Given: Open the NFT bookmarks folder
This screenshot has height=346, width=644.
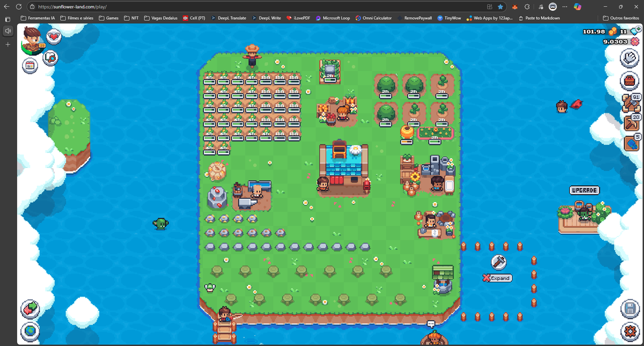Looking at the screenshot, I should (x=131, y=18).
